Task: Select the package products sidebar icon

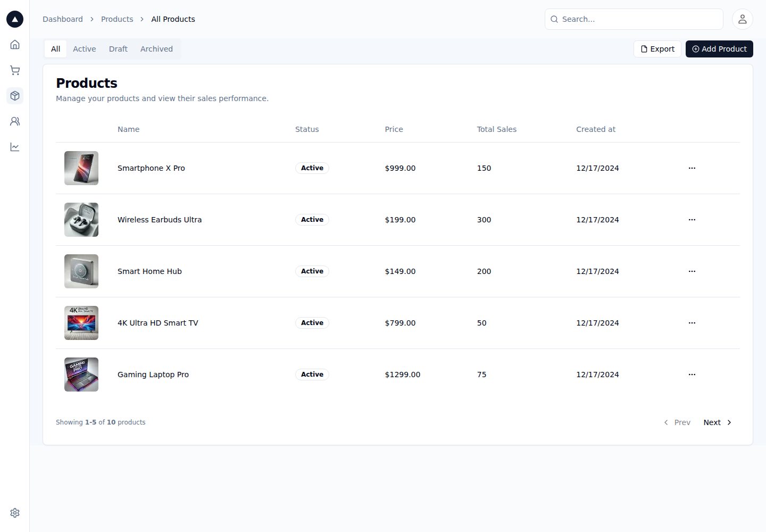Action: pos(15,96)
